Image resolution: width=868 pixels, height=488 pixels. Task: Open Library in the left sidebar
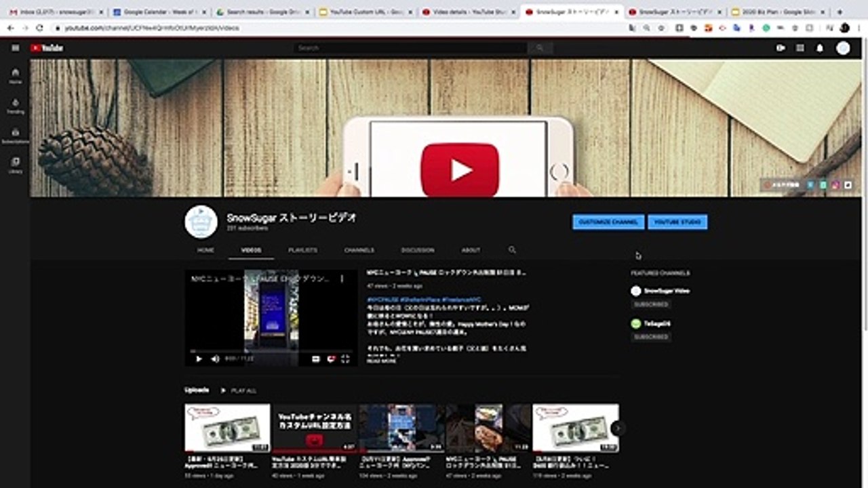point(15,165)
